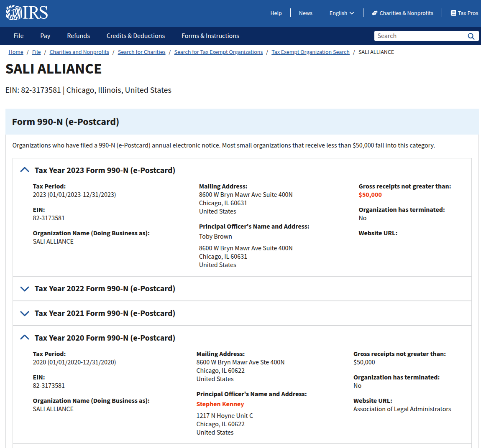Click the search magnifier icon
This screenshot has height=448, width=481.
(471, 36)
